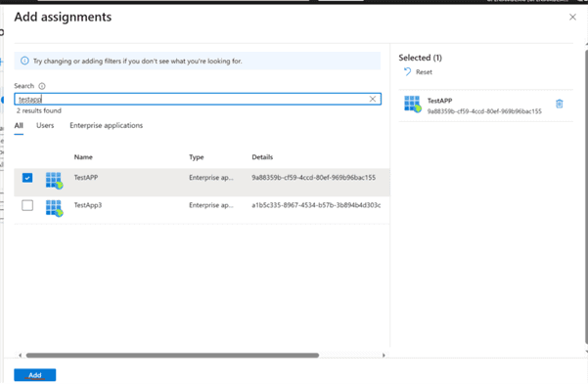
Task: Click the info icon next to Search label
Action: point(42,86)
